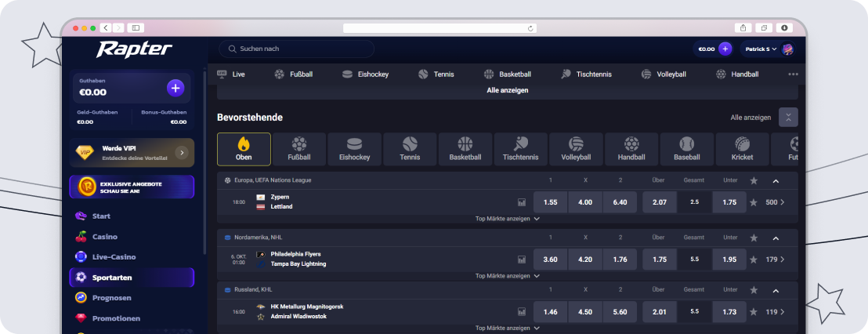The width and height of the screenshot is (868, 334).
Task: Open 500 more markets for Zypern match
Action: 775,202
